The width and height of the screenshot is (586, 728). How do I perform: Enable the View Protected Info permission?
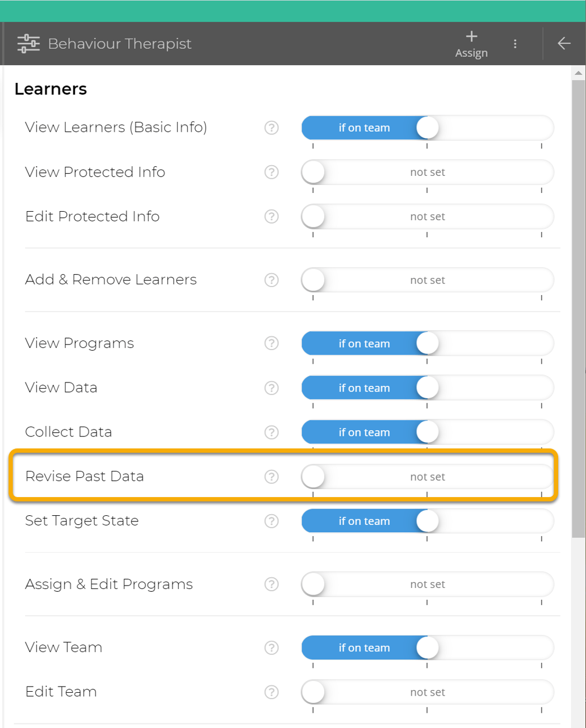coord(428,172)
